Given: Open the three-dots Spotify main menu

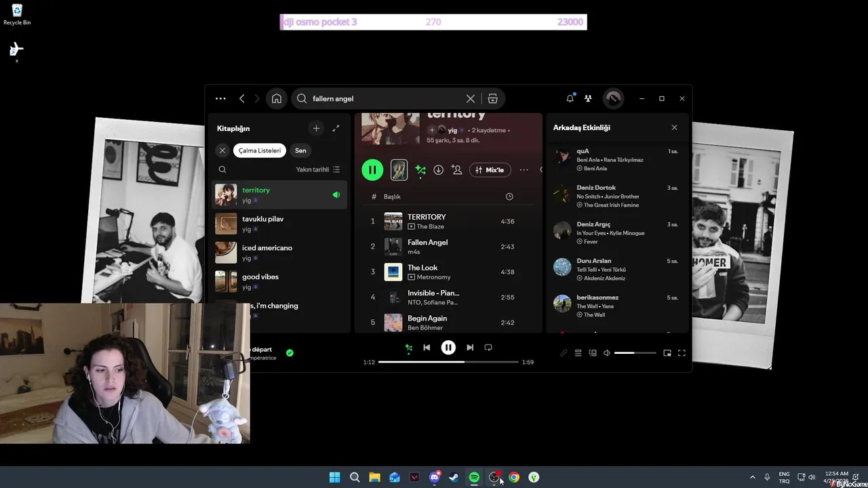Looking at the screenshot, I should pyautogui.click(x=220, y=98).
